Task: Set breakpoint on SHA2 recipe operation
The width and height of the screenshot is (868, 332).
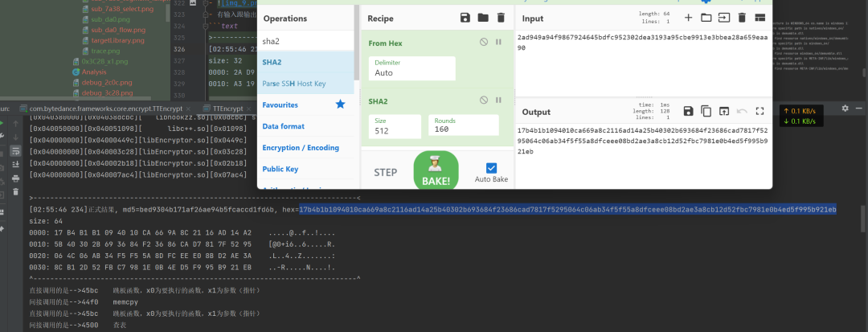Action: [498, 100]
